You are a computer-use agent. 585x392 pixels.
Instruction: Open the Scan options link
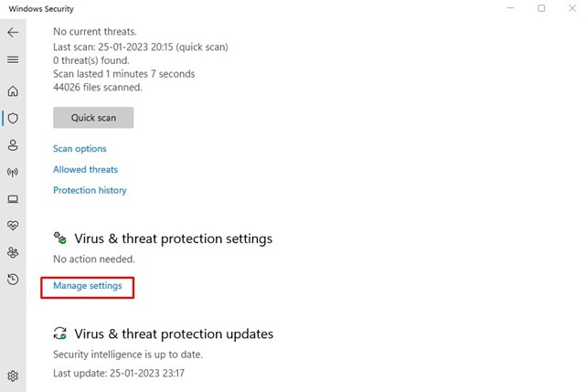(x=80, y=149)
